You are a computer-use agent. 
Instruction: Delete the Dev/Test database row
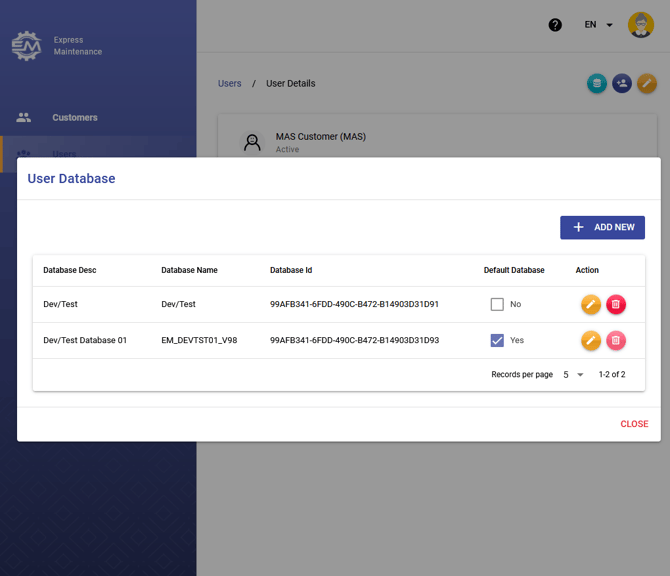[x=616, y=304]
